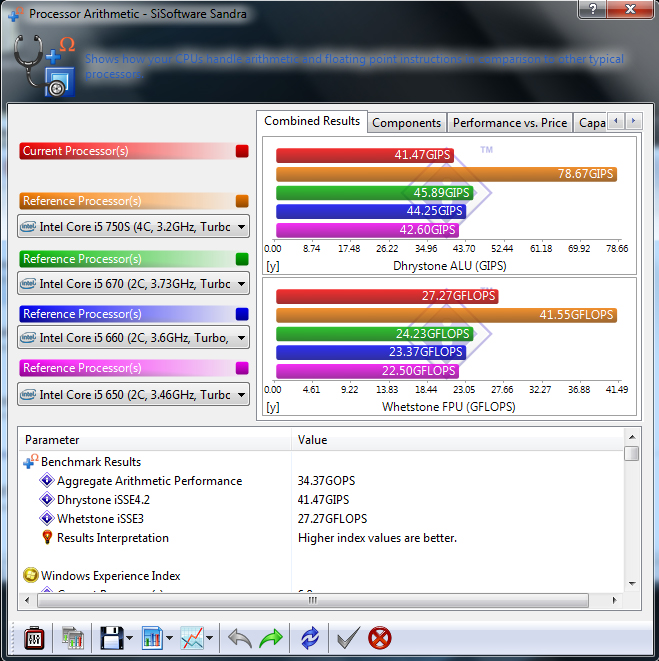659x661 pixels.
Task: Click the blue refresh results icon
Action: pyautogui.click(x=310, y=638)
